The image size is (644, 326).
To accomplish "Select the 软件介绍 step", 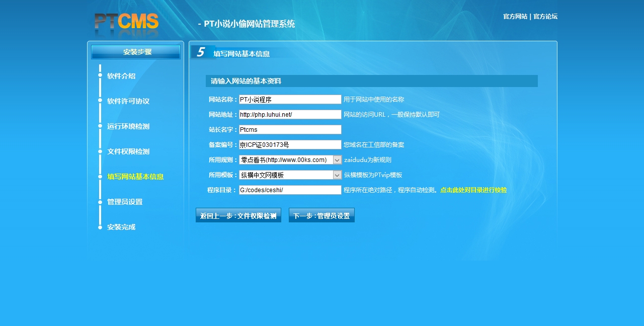I will tap(121, 76).
